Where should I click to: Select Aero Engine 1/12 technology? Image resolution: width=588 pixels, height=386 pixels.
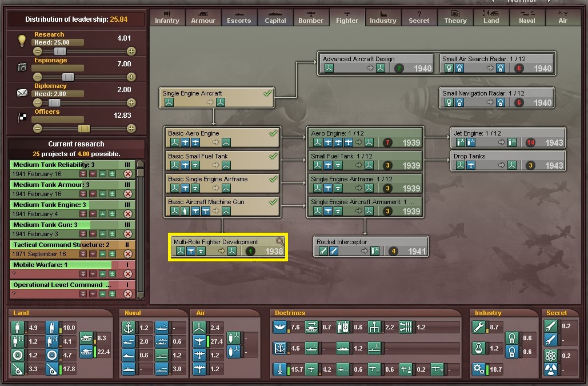[365, 138]
